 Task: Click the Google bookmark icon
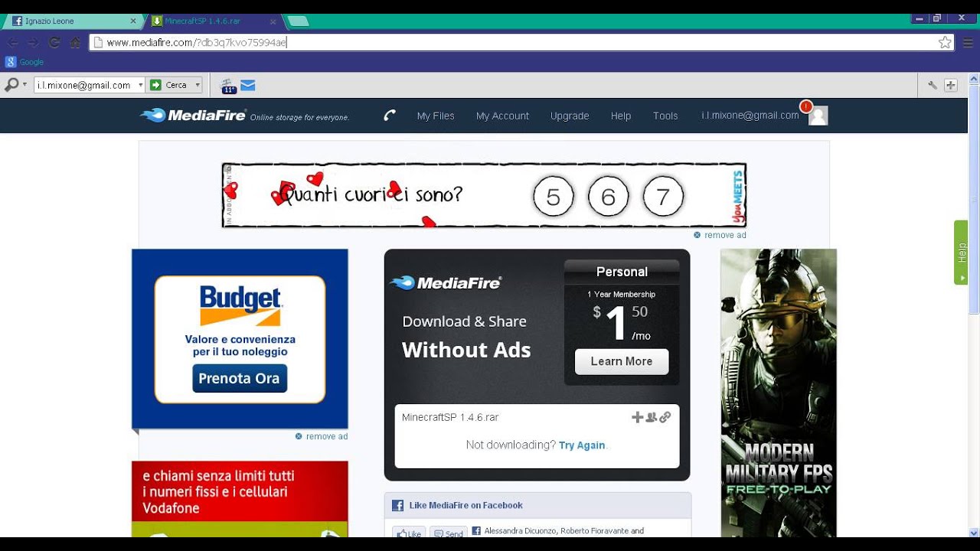pyautogui.click(x=11, y=62)
